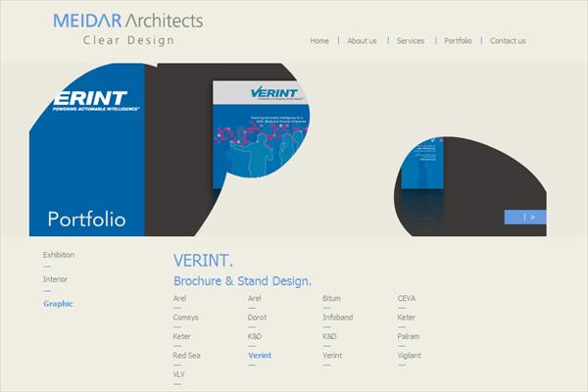Click the white 'Portfolio' label on the banner
This screenshot has height=392, width=588.
coord(86,220)
